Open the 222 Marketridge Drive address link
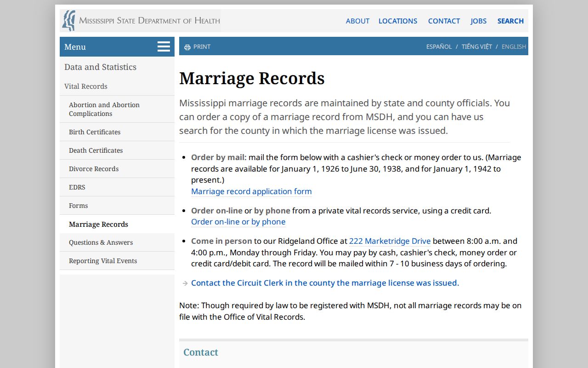 coord(390,241)
